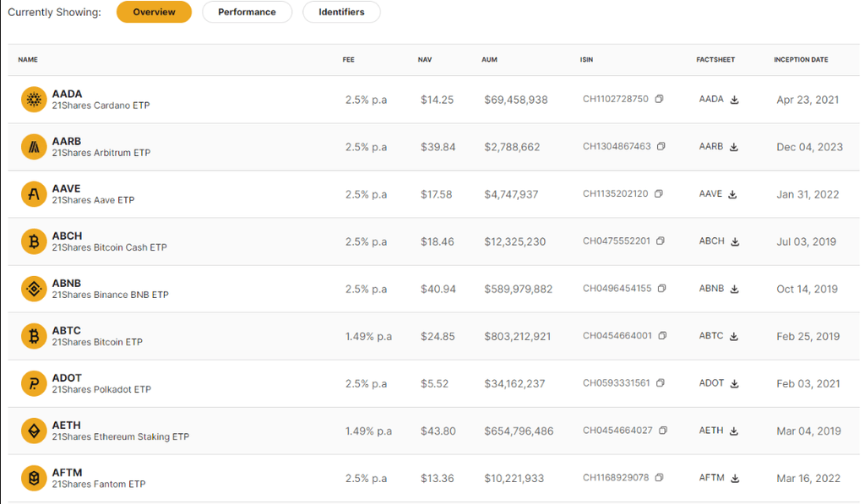Sort by the Inception Date header
Viewport: 865px width, 504px height.
(800, 60)
